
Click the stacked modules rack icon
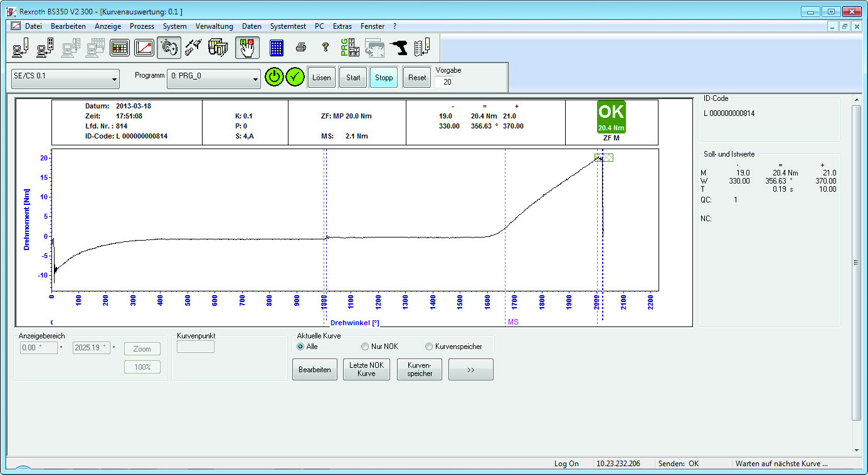tap(218, 48)
